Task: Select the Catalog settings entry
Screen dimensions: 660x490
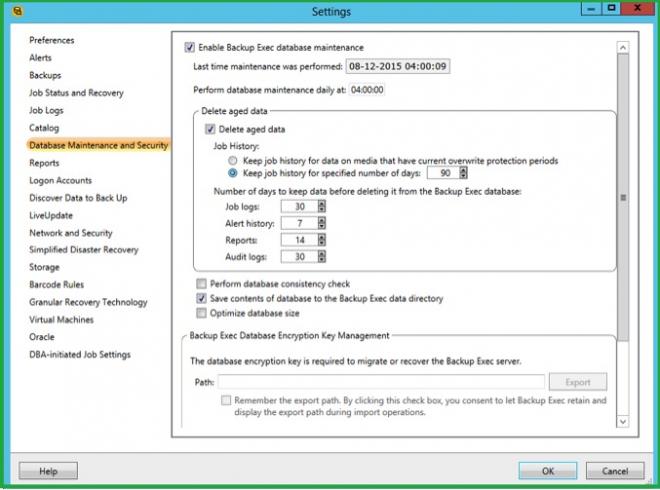Action: click(x=44, y=128)
